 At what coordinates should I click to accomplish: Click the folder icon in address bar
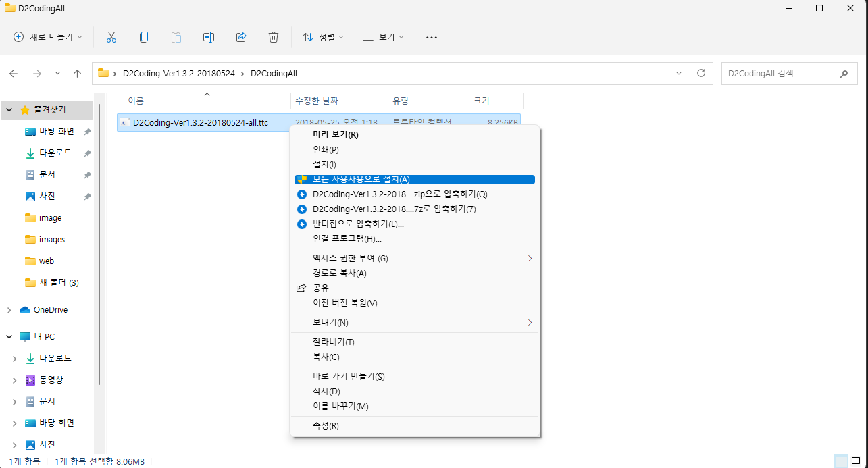103,73
